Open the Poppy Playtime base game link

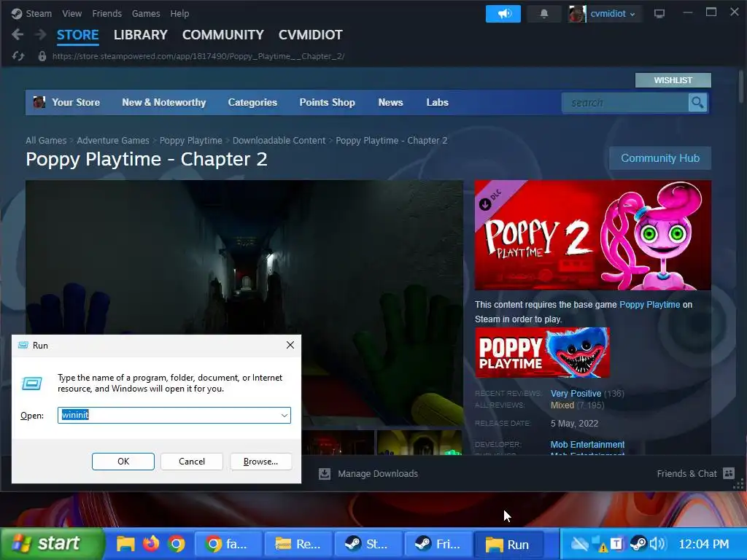(649, 304)
